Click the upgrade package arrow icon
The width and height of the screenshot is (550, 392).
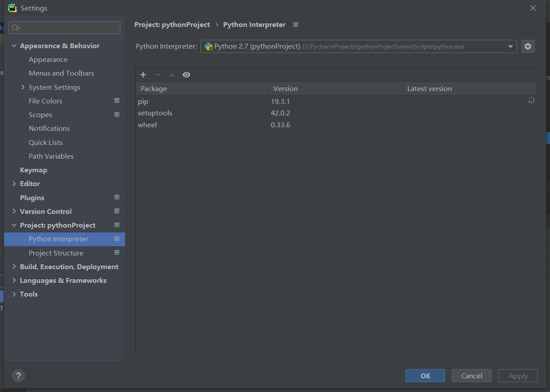pyautogui.click(x=172, y=75)
